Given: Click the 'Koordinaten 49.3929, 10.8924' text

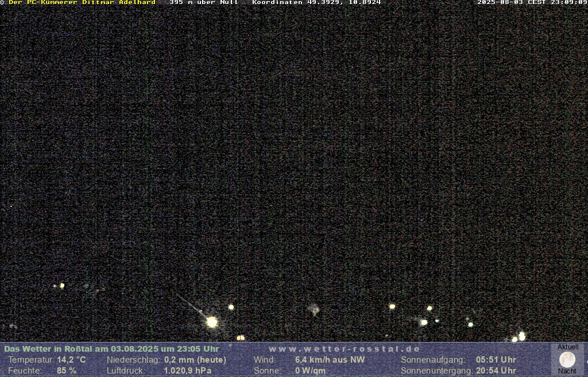Looking at the screenshot, I should (x=316, y=2).
